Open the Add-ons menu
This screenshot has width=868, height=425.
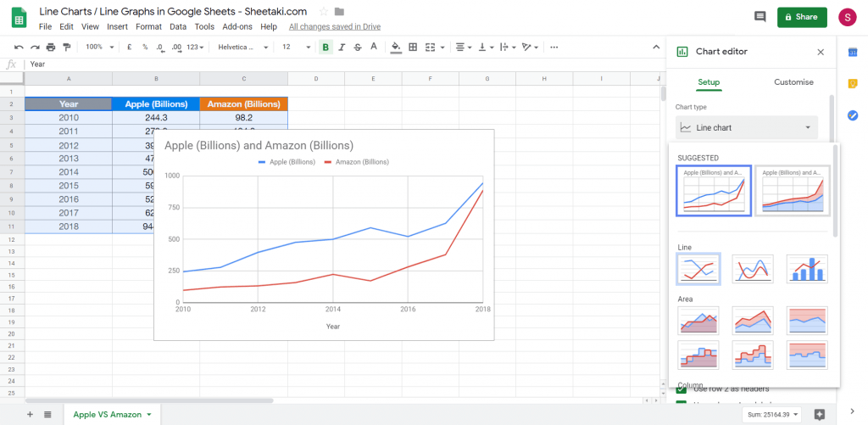coord(237,26)
